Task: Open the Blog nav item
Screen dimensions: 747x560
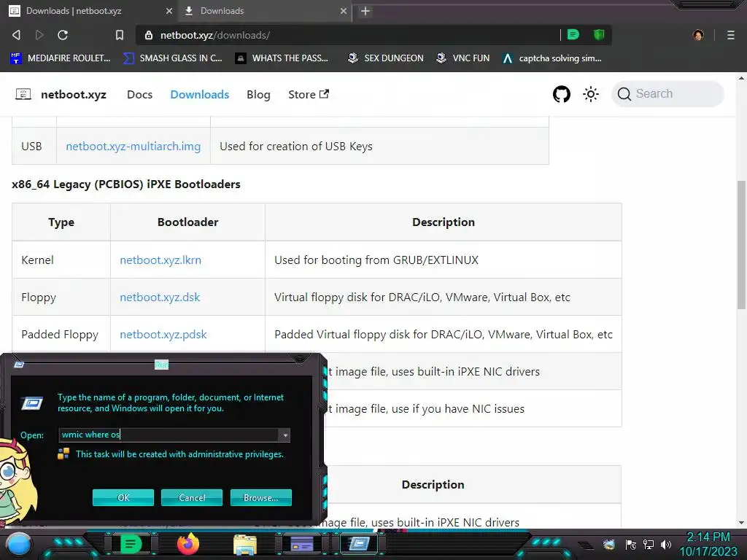Action: pos(259,94)
